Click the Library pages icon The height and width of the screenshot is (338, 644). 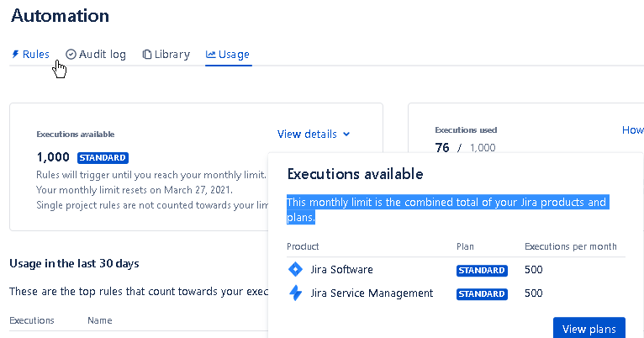click(x=146, y=54)
